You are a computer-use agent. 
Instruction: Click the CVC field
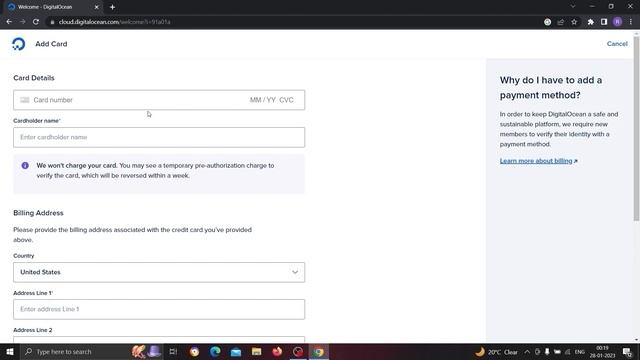pos(287,100)
